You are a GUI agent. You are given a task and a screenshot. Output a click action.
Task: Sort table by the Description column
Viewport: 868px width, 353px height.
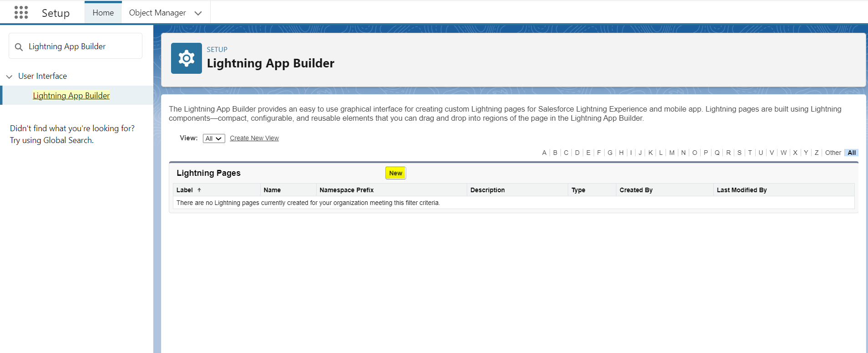coord(487,190)
